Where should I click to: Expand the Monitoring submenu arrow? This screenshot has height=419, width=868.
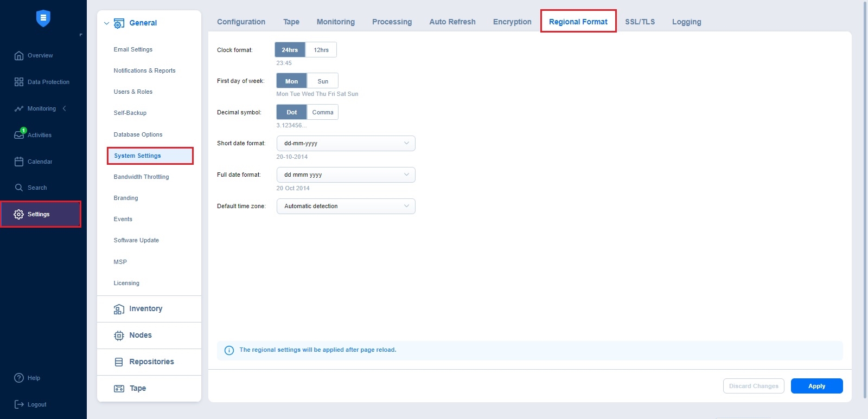pos(65,108)
